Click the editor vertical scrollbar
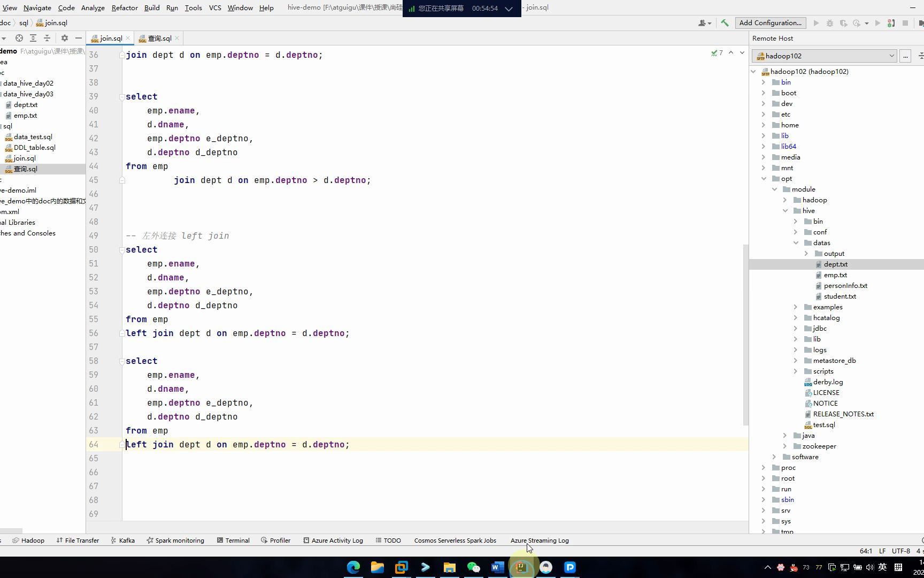Viewport: 924px width, 578px height. click(x=745, y=336)
